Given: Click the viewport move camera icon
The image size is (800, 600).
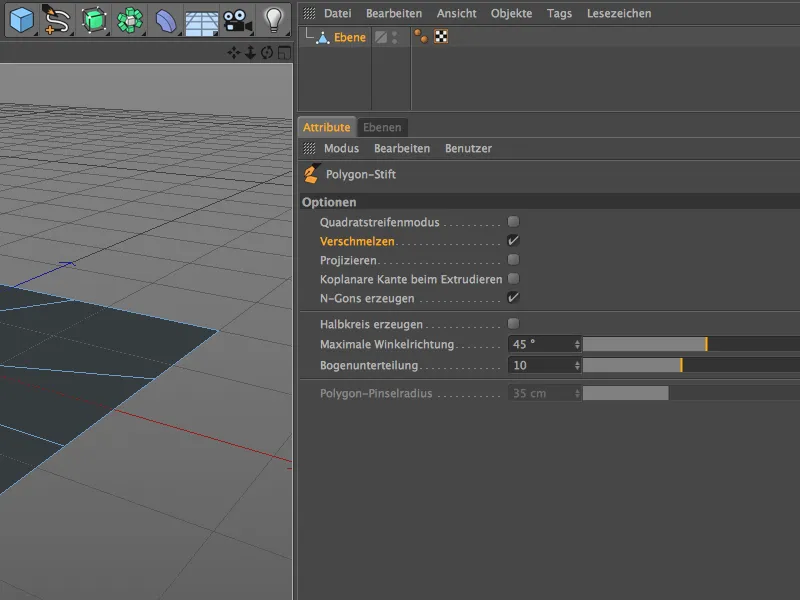Looking at the screenshot, I should 234,53.
